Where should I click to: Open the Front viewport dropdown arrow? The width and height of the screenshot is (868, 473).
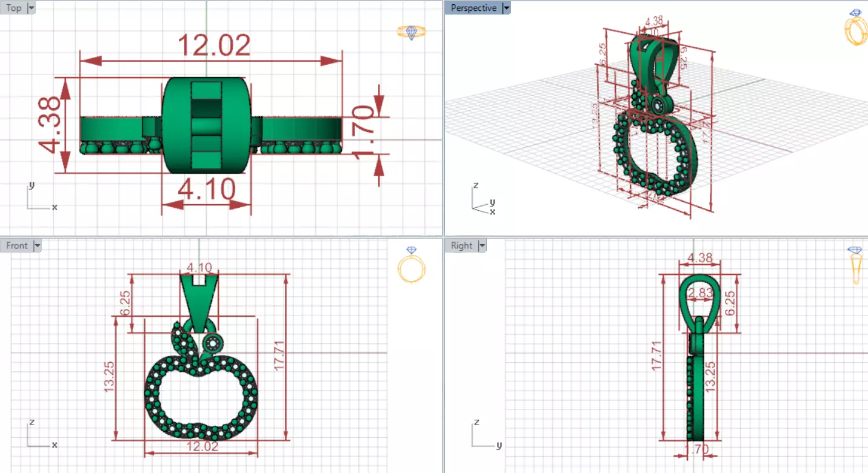pos(37,245)
